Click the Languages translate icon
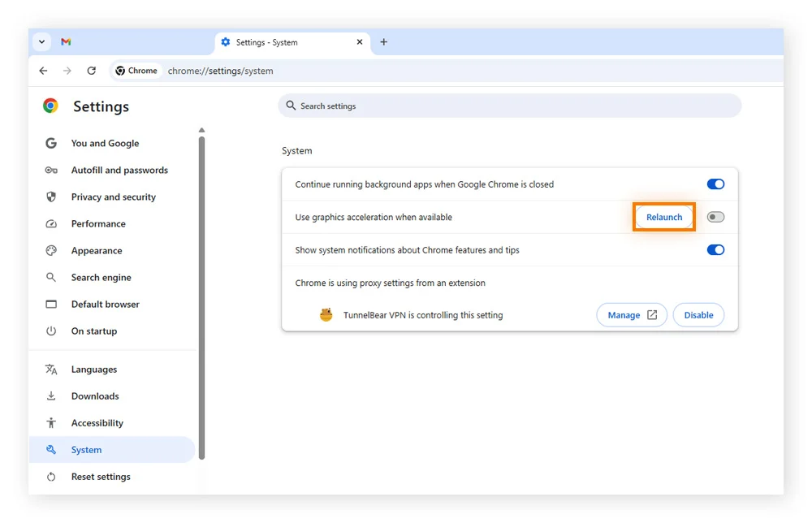This screenshot has width=812, height=523. pos(51,370)
